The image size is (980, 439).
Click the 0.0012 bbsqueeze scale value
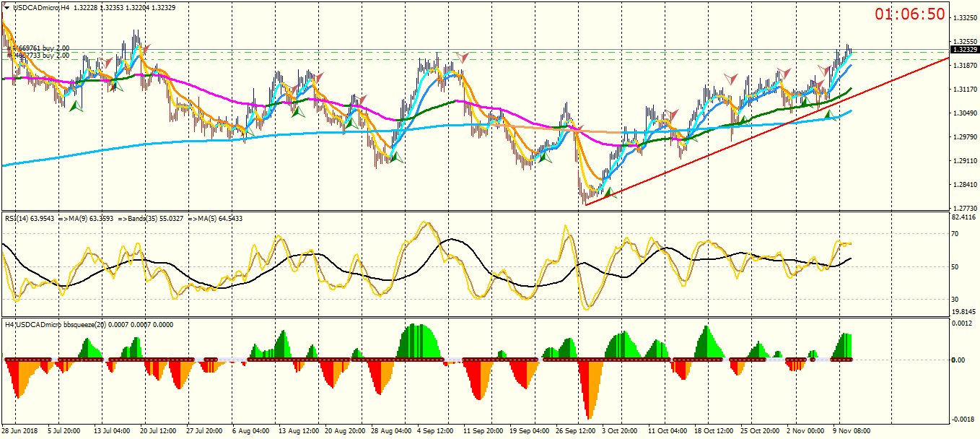tap(963, 323)
